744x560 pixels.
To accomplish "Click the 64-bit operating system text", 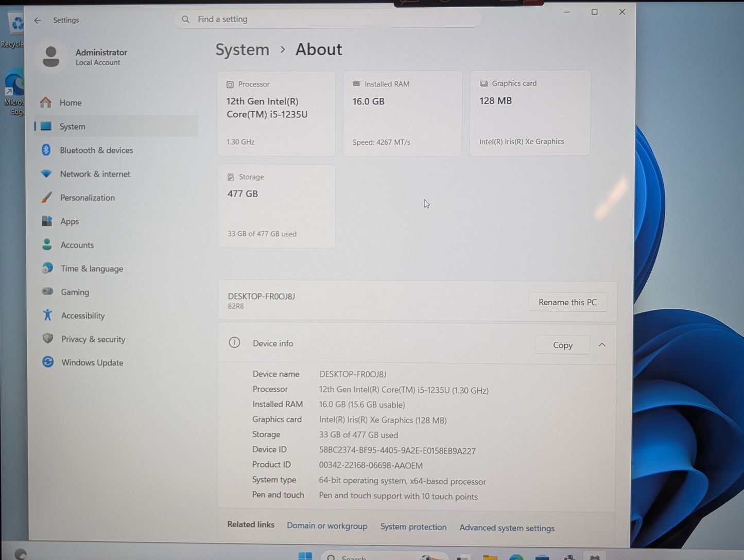I will (402, 481).
